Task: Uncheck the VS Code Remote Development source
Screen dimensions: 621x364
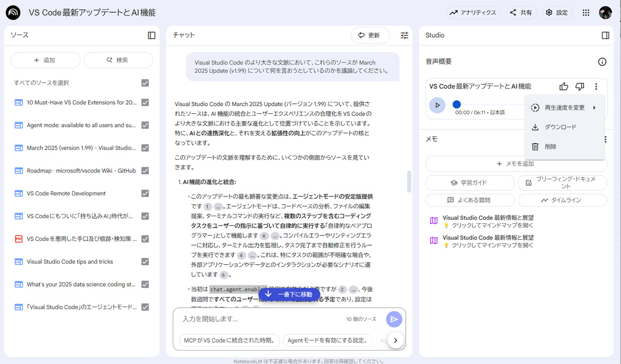Action: point(145,193)
